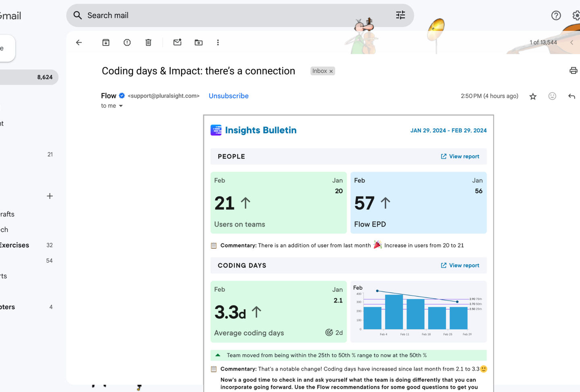Click in the Search mail field
This screenshot has width=580, height=392.
tap(240, 15)
